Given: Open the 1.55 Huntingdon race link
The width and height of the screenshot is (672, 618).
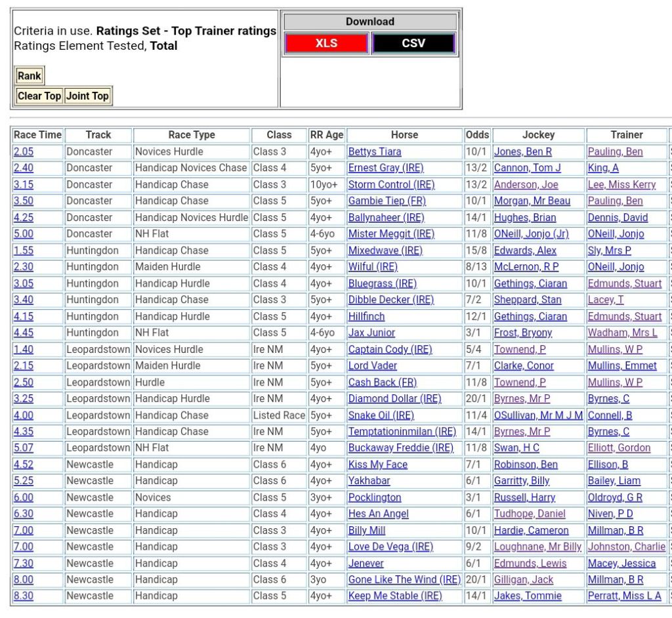Looking at the screenshot, I should tap(23, 251).
